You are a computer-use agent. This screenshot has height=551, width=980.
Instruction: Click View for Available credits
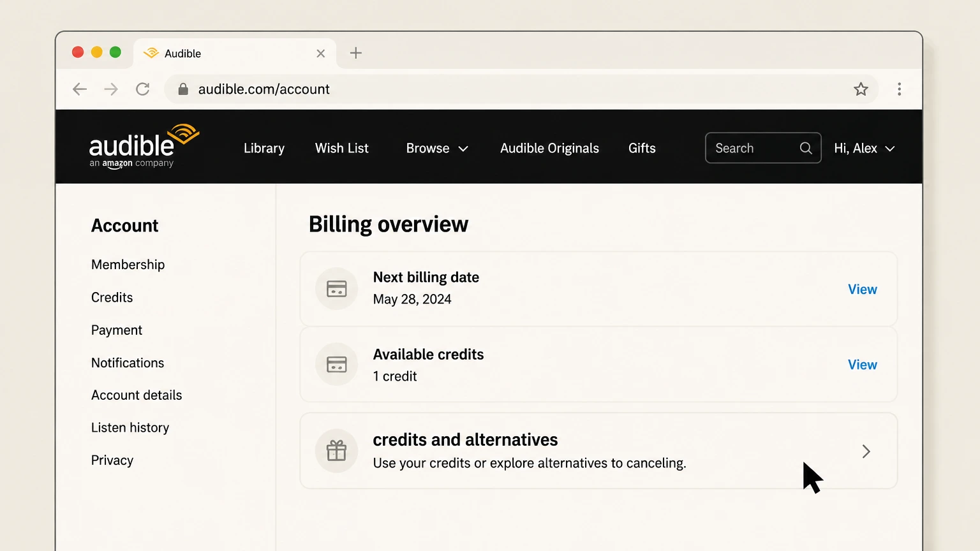862,364
